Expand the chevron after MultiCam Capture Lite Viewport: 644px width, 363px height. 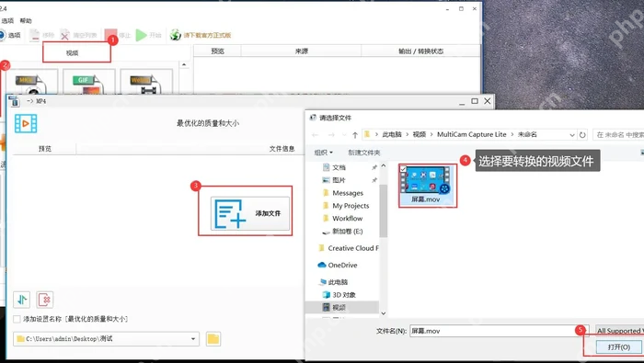coord(512,134)
